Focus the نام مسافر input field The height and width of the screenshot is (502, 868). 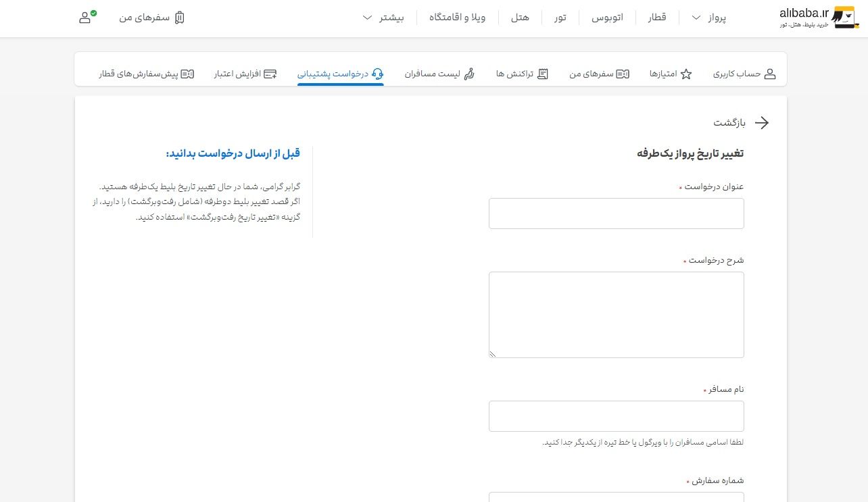click(616, 416)
